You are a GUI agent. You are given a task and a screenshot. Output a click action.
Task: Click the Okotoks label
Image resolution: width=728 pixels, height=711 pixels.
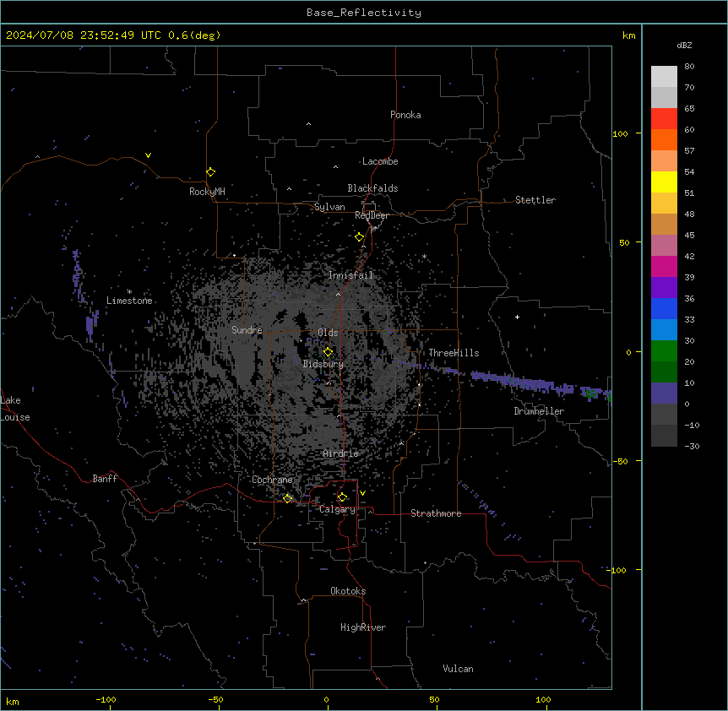click(x=348, y=591)
